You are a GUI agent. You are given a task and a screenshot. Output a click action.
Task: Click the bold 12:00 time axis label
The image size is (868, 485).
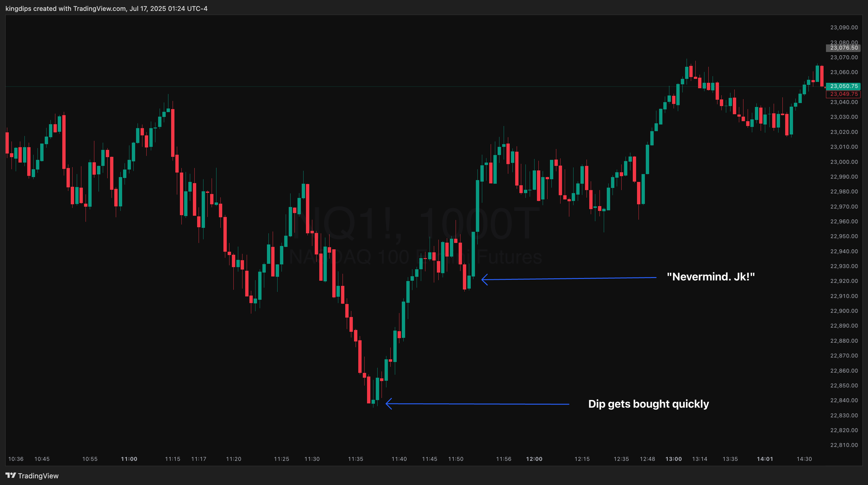coord(534,459)
